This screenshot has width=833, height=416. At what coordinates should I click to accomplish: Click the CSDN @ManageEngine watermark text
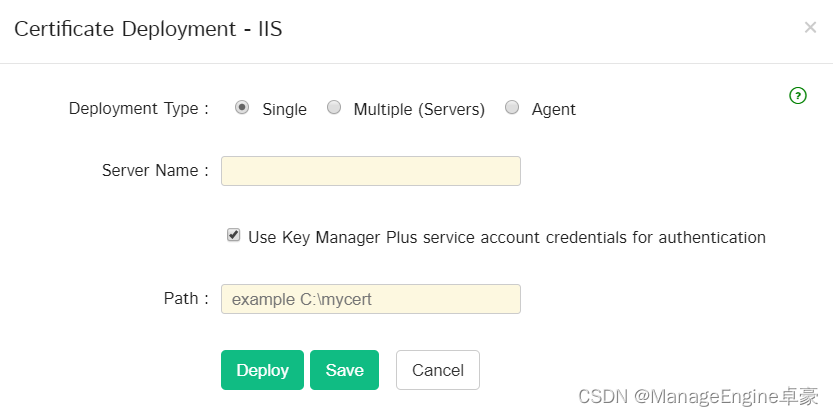(x=698, y=396)
